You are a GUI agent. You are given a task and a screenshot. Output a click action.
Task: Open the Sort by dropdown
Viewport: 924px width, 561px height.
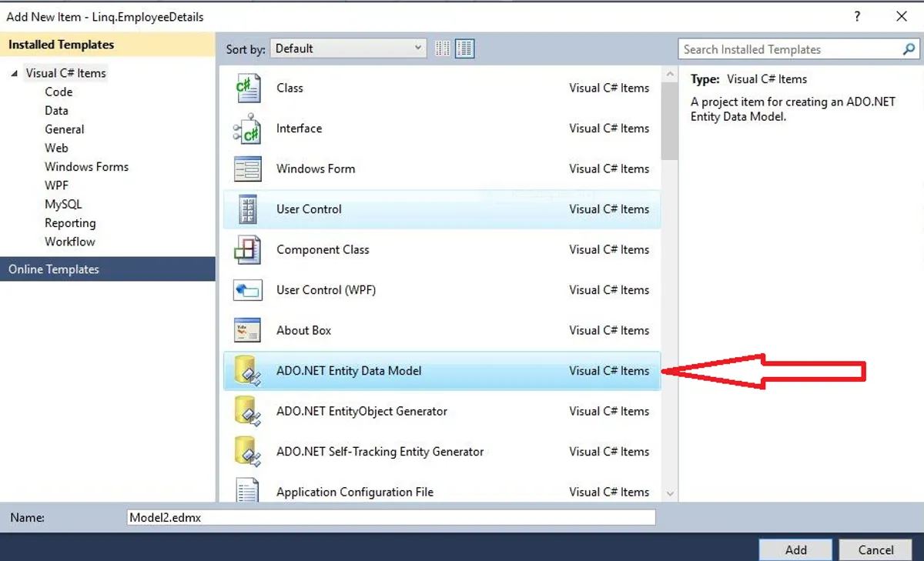click(348, 48)
